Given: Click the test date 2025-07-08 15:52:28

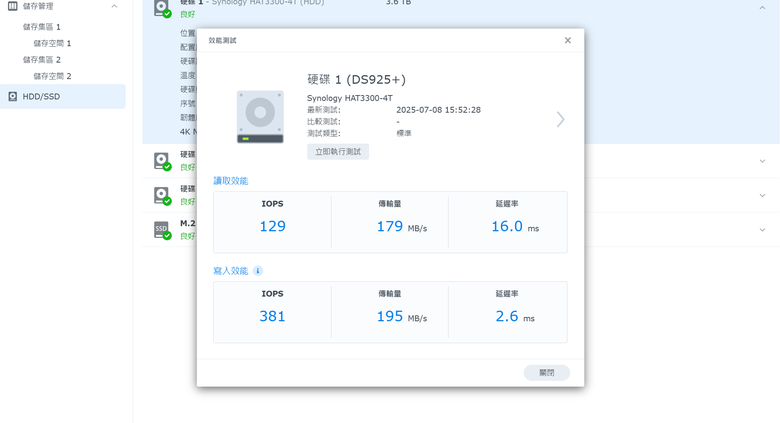Looking at the screenshot, I should pyautogui.click(x=438, y=110).
